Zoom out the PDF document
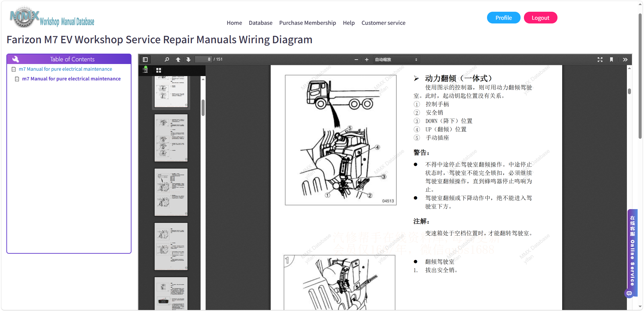The image size is (644, 311). 356,60
